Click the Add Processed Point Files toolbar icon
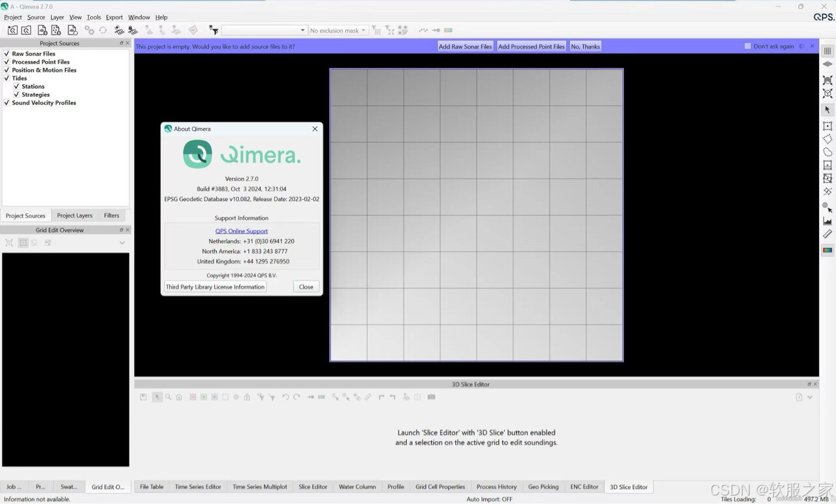The width and height of the screenshot is (836, 504). tap(56, 30)
